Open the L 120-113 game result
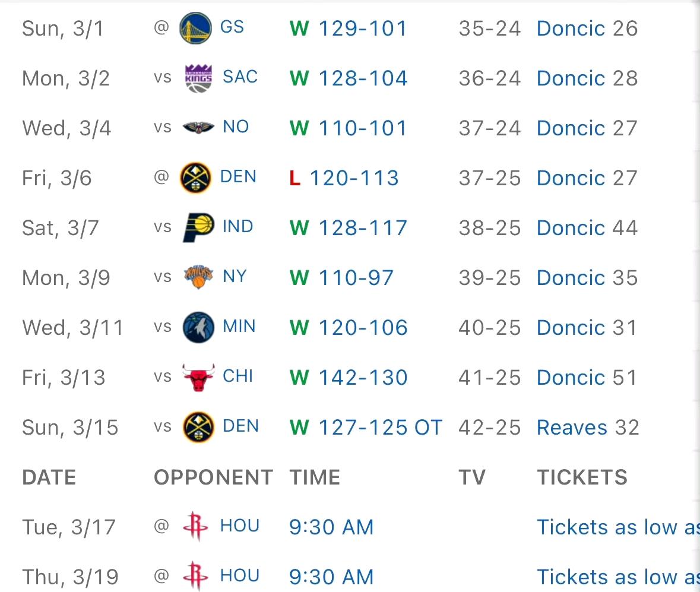The width and height of the screenshot is (700, 592). tap(344, 178)
